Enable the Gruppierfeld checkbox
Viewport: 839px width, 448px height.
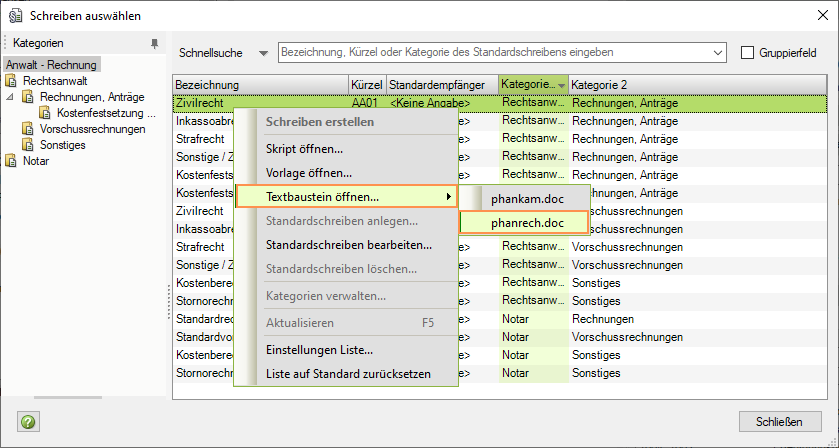point(748,52)
